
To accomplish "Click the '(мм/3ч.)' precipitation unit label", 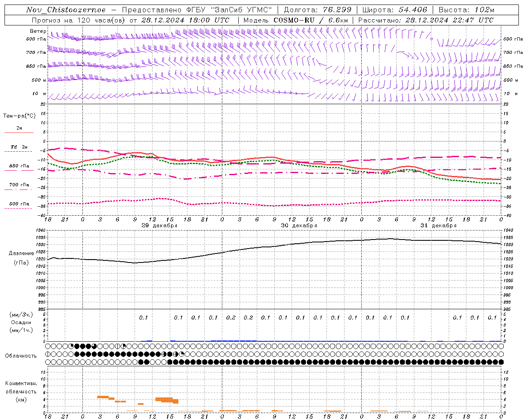I will [x=21, y=315].
